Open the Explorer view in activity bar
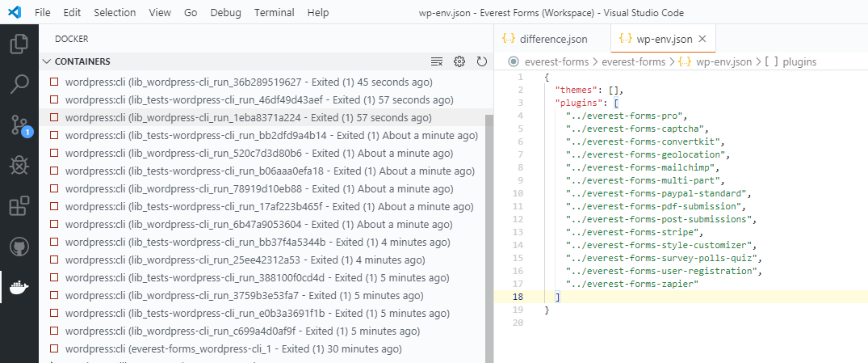This screenshot has width=868, height=363. [x=19, y=44]
